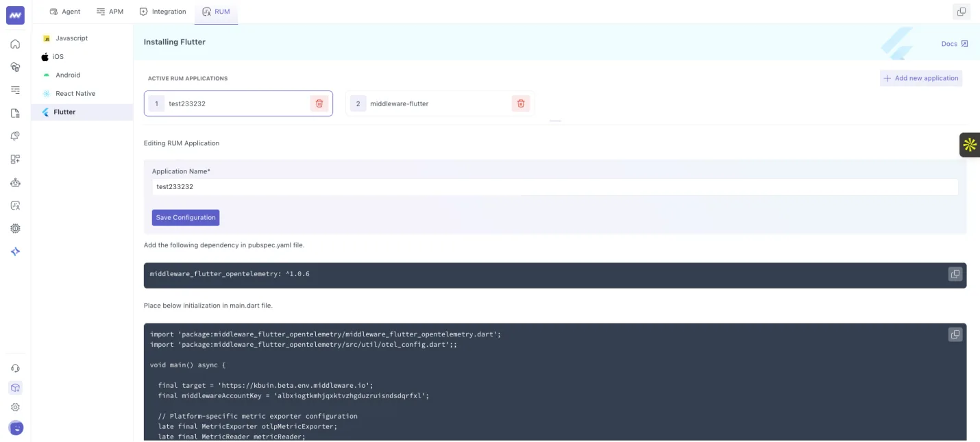Select iOS in the platform list
The image size is (980, 442).
pos(82,57)
